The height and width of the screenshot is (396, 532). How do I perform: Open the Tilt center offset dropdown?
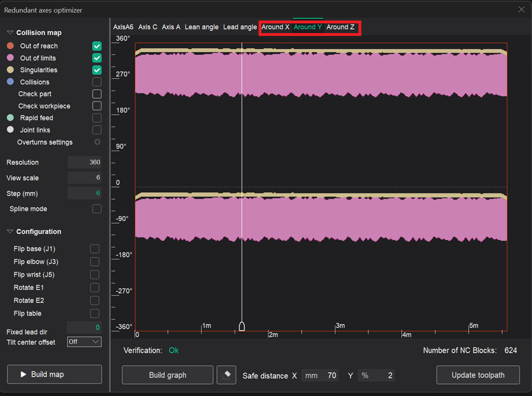coord(84,342)
